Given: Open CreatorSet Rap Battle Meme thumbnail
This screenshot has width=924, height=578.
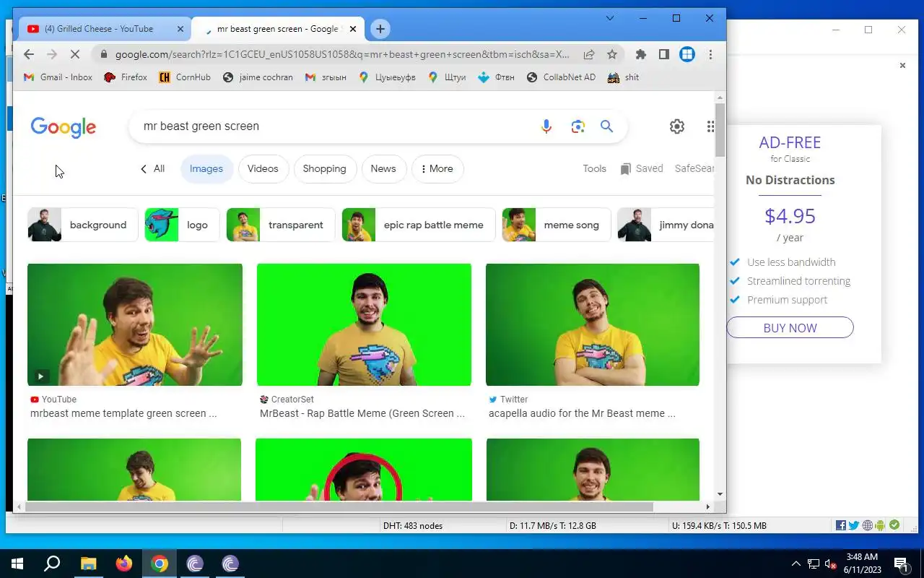Looking at the screenshot, I should [x=364, y=324].
